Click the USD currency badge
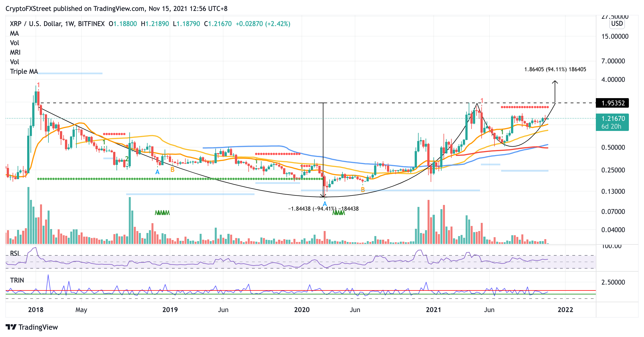The height and width of the screenshot is (337, 644). point(617,24)
